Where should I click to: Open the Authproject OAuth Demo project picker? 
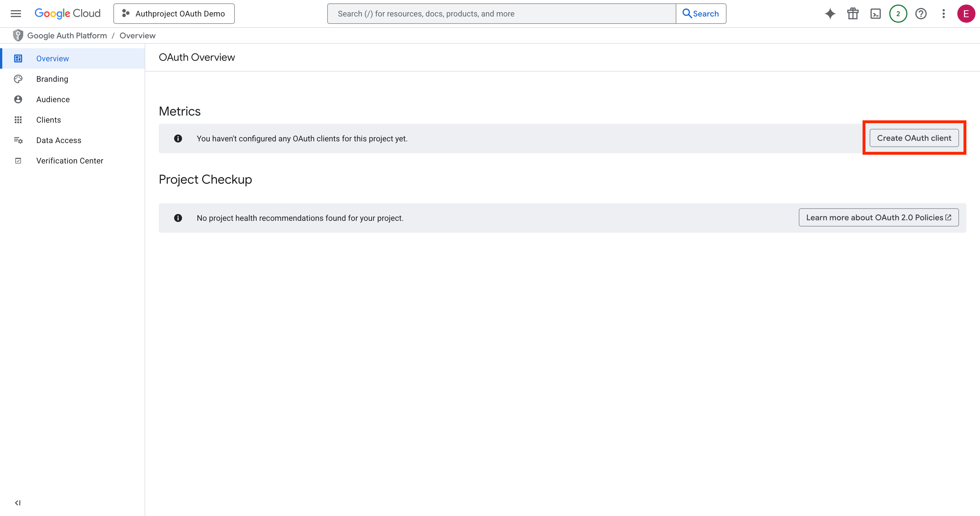[x=174, y=14]
